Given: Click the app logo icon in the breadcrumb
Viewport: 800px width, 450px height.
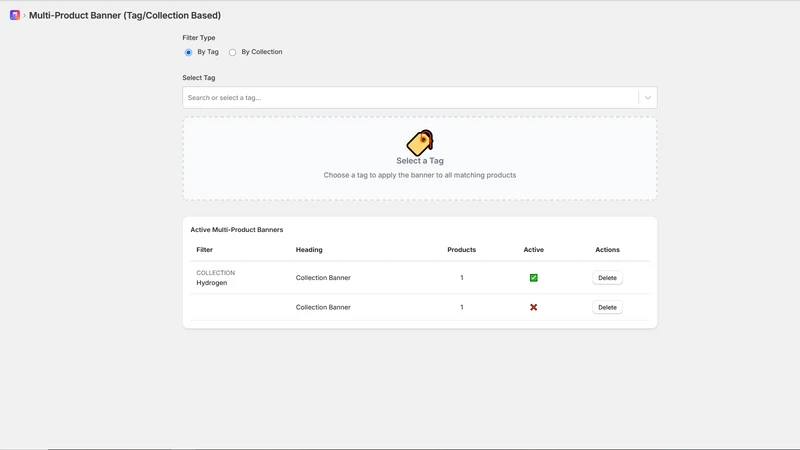Looking at the screenshot, I should click(x=15, y=15).
